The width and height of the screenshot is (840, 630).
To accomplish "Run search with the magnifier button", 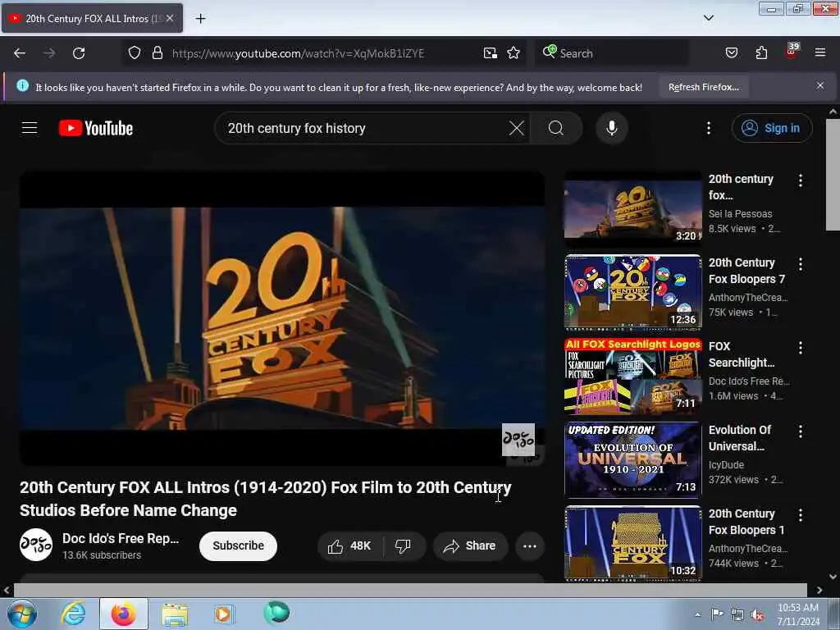I will 556,128.
